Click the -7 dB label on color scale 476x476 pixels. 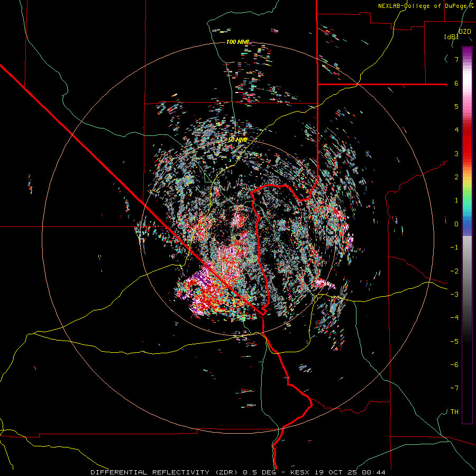coord(454,388)
